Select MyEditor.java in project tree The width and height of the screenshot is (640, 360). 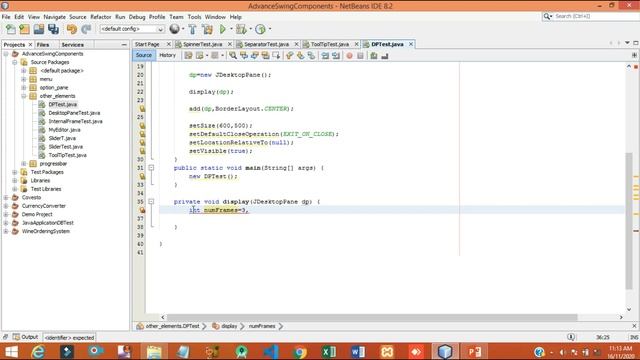tap(64, 130)
